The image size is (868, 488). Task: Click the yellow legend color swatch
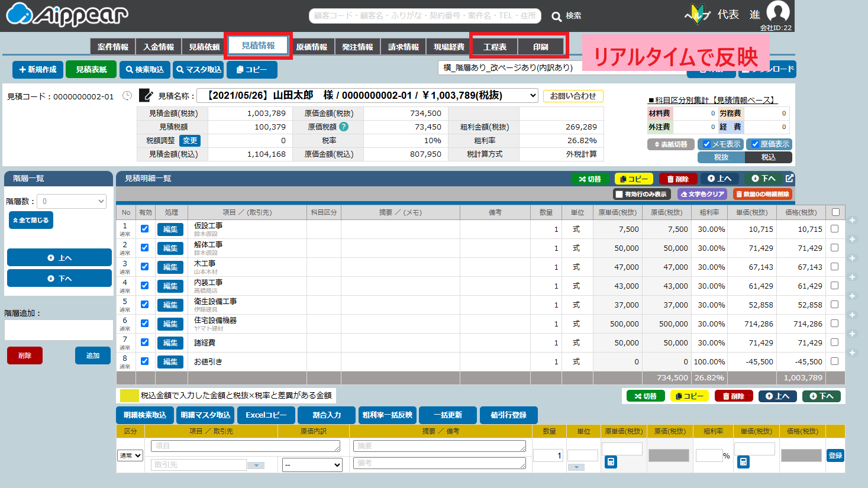coord(129,395)
